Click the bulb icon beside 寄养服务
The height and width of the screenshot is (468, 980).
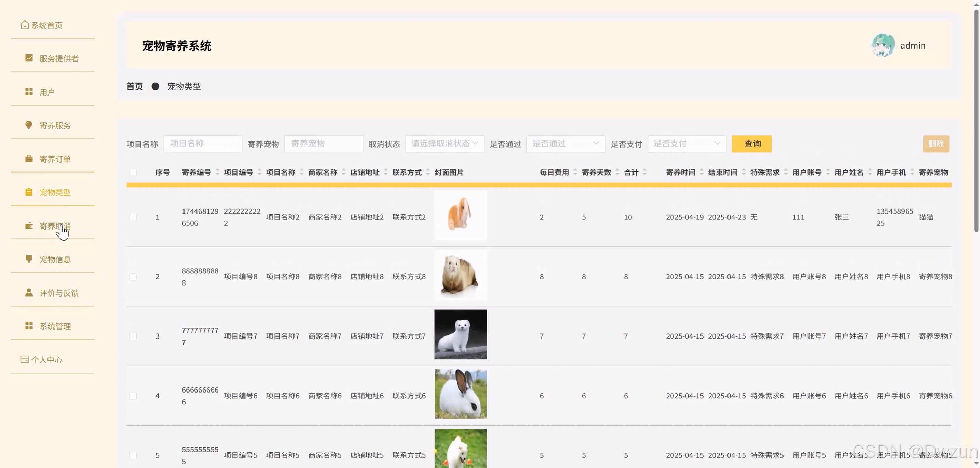(x=29, y=125)
